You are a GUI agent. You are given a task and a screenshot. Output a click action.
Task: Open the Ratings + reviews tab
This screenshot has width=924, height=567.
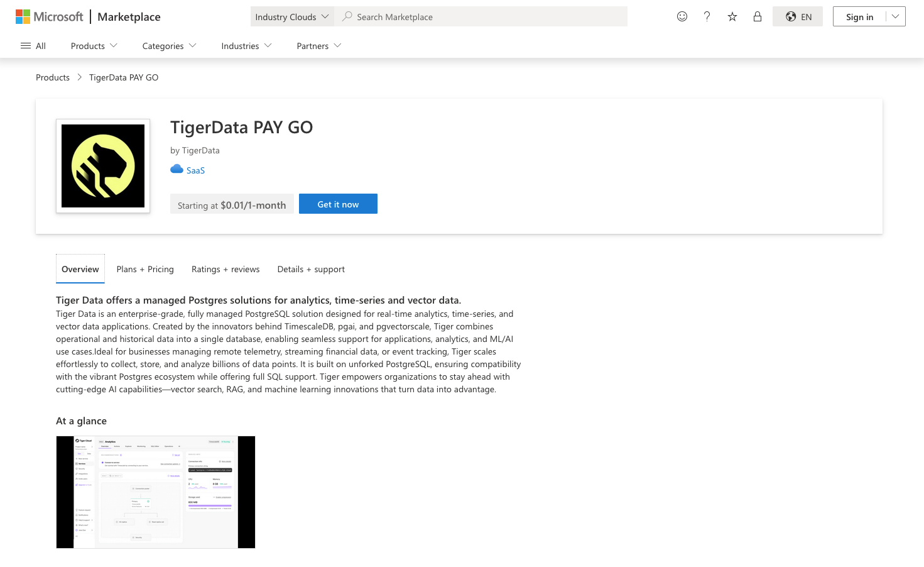[226, 268]
